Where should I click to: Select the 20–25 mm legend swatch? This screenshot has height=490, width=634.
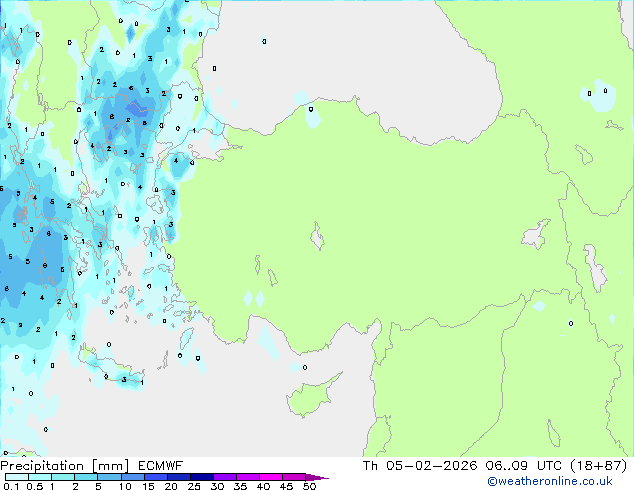point(178,477)
